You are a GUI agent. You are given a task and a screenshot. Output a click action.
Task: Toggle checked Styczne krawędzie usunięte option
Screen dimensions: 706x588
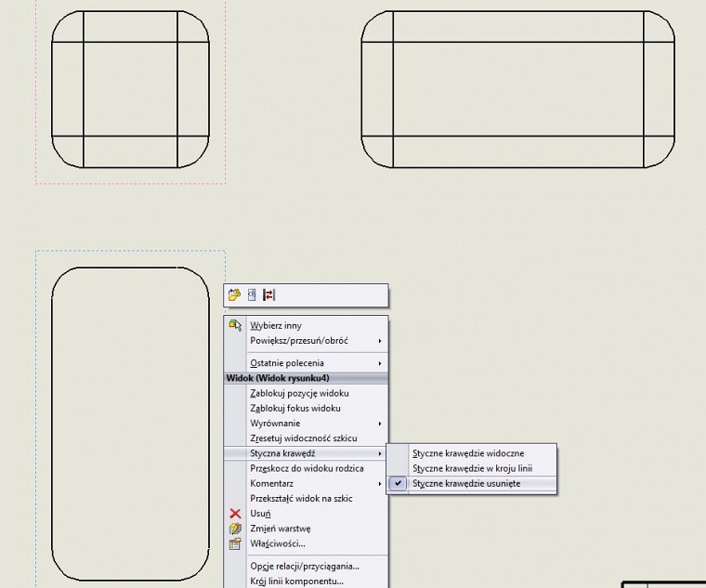(x=471, y=483)
